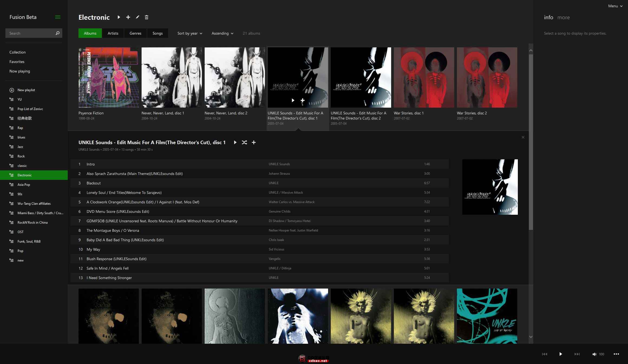Click the search magnifier icon

tap(57, 33)
